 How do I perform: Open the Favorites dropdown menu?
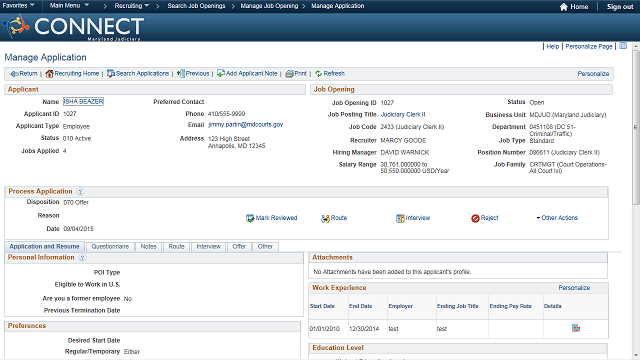(18, 6)
